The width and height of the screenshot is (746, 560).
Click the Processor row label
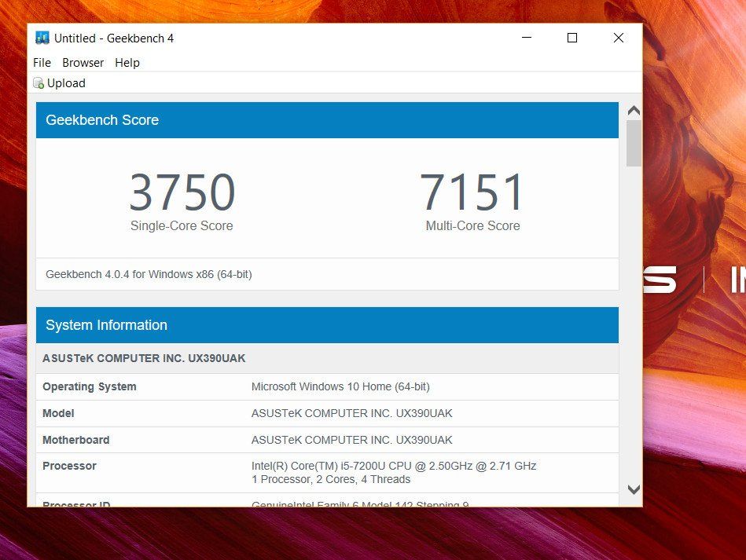click(x=69, y=466)
